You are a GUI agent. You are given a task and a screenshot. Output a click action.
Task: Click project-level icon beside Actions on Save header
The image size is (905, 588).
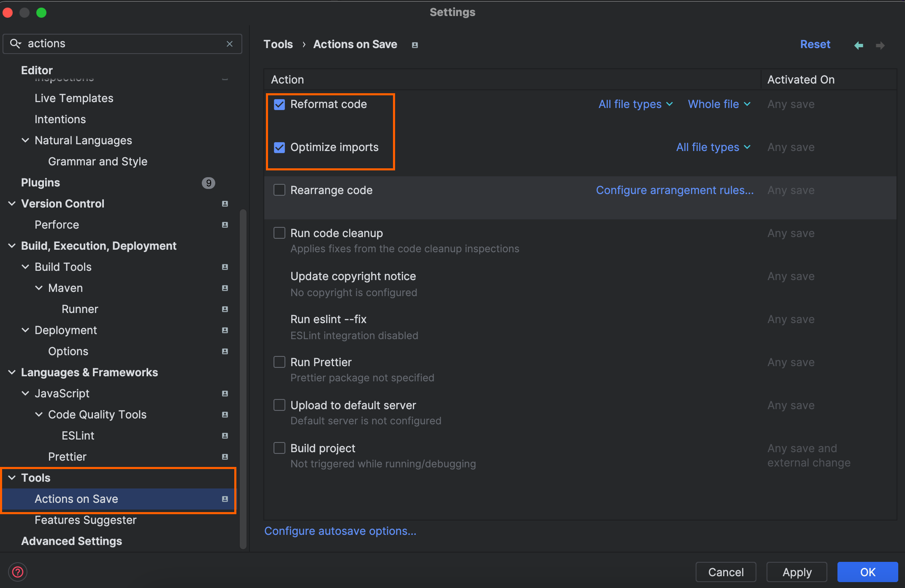(415, 45)
